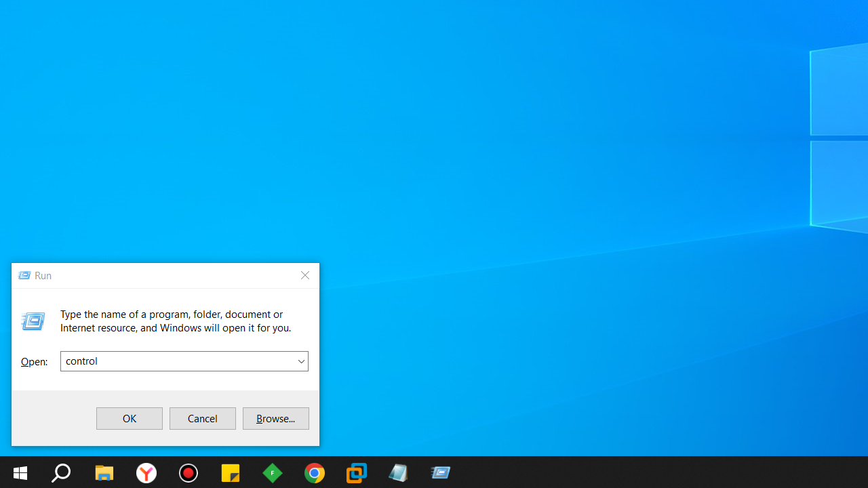Image resolution: width=868 pixels, height=488 pixels.
Task: Click the Run dialog title bar text
Action: (43, 275)
